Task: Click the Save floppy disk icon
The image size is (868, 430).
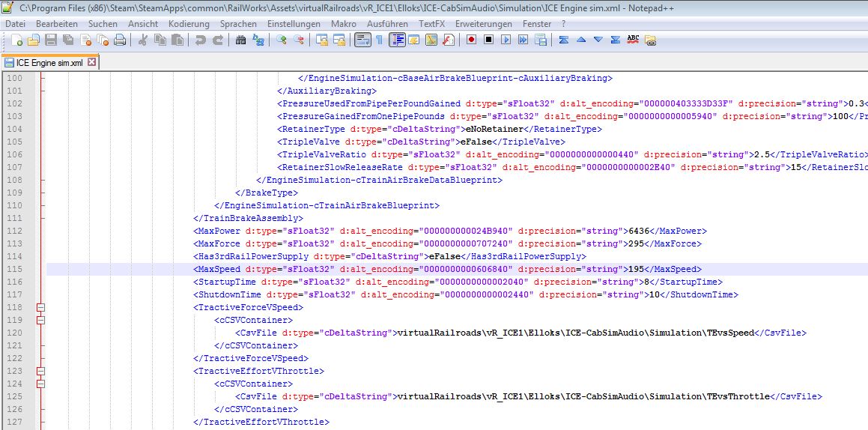Action: (x=51, y=40)
